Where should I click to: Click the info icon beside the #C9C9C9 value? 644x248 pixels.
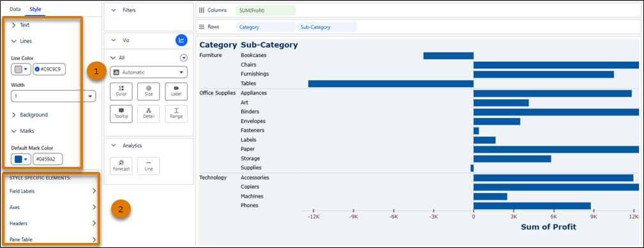(x=37, y=70)
